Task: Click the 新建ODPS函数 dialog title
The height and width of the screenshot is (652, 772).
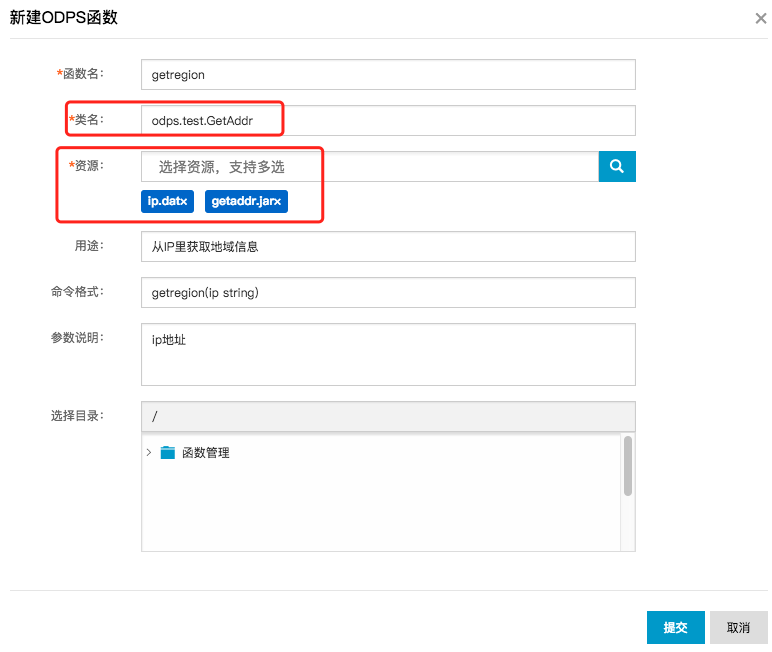Action: 64,18
